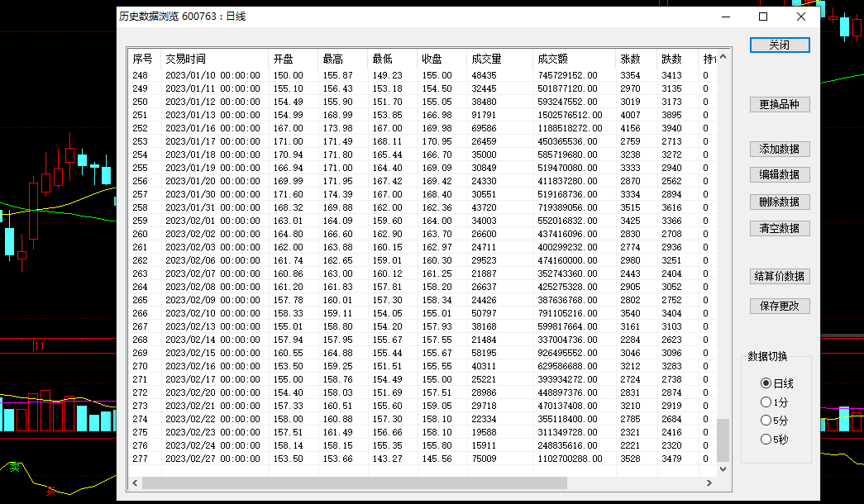Click the 跌数 column header
Image resolution: width=864 pixels, height=504 pixels.
(x=678, y=59)
